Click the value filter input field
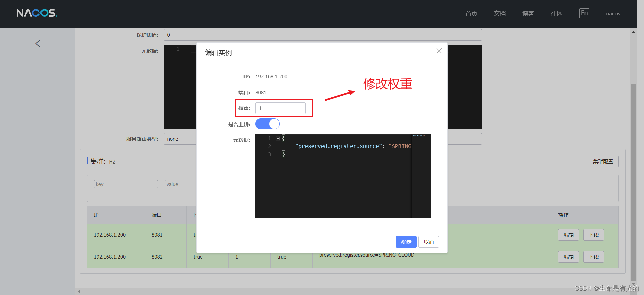Screen dimensions: 644x295 (x=180, y=184)
